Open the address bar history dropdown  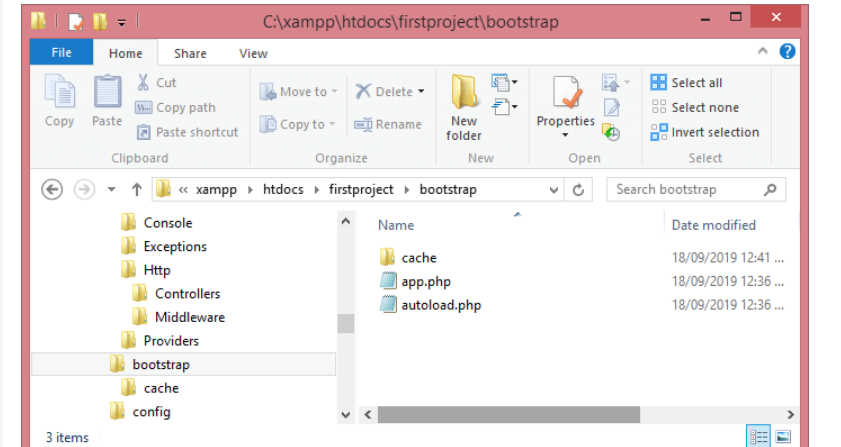click(554, 189)
